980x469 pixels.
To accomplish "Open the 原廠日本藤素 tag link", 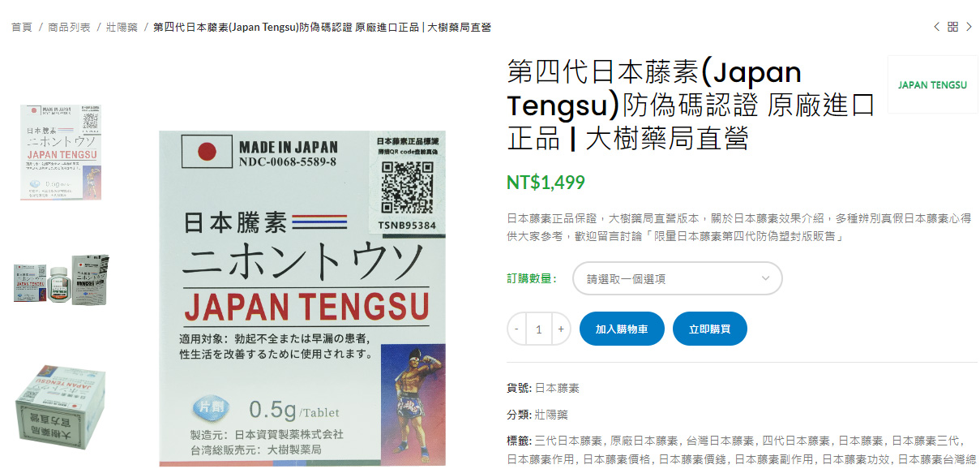I will pyautogui.click(x=644, y=441).
